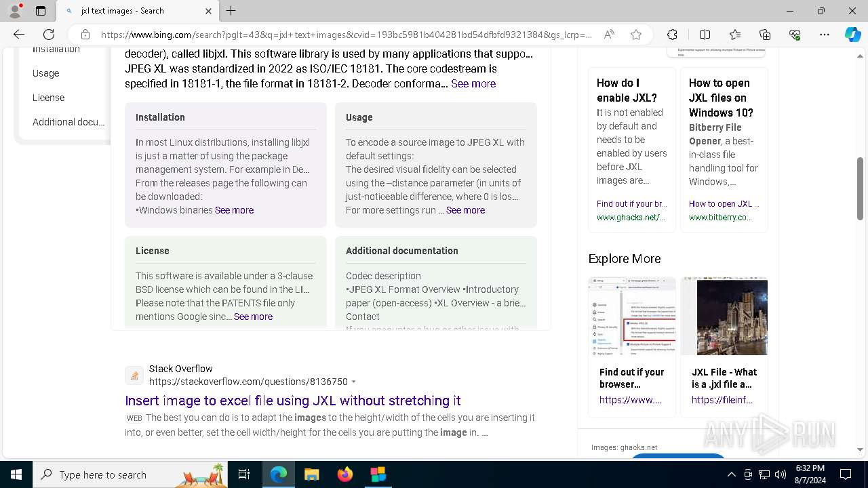Expand See more in License card
Viewport: 868px width, 488px height.
(x=253, y=317)
